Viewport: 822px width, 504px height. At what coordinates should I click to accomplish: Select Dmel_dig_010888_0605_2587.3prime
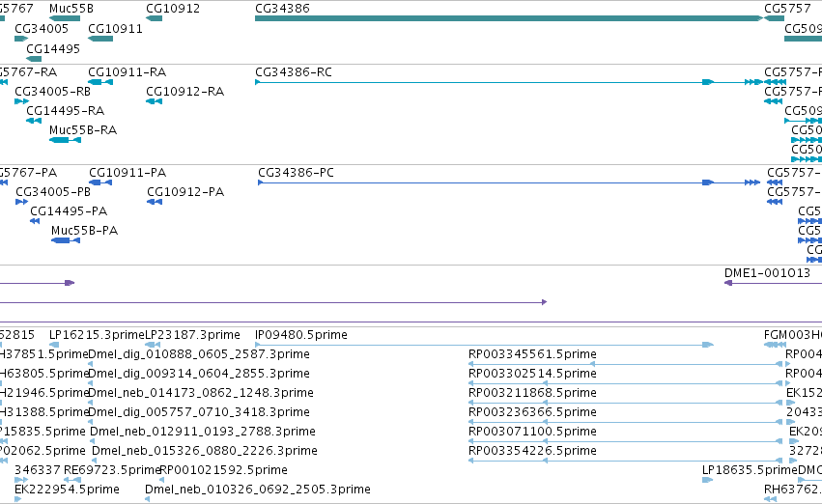pos(199,354)
